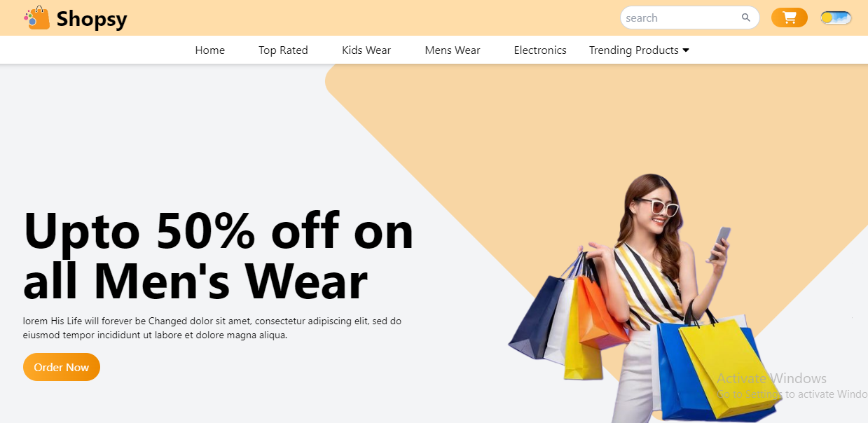Click the woman shopper hero image
The width and height of the screenshot is (868, 423).
click(x=645, y=298)
